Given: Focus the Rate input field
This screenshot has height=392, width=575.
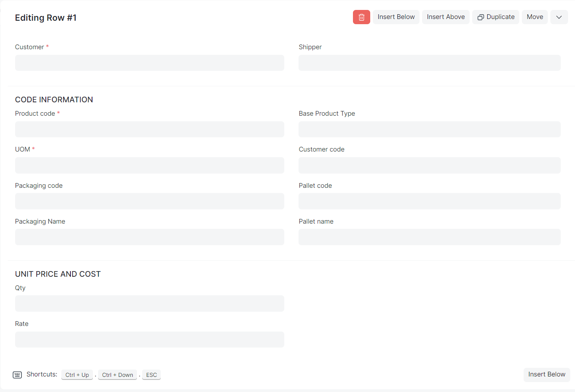Looking at the screenshot, I should [149, 340].
